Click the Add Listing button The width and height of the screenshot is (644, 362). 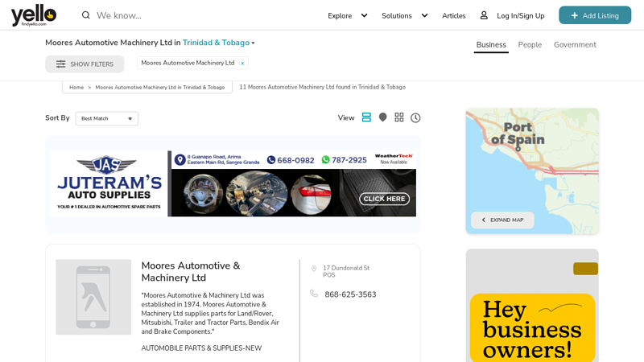(595, 15)
